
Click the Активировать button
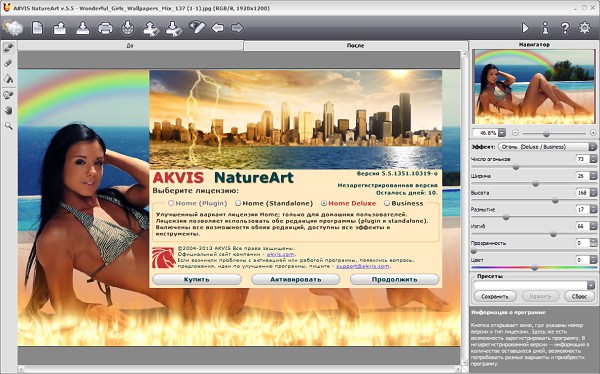295,279
